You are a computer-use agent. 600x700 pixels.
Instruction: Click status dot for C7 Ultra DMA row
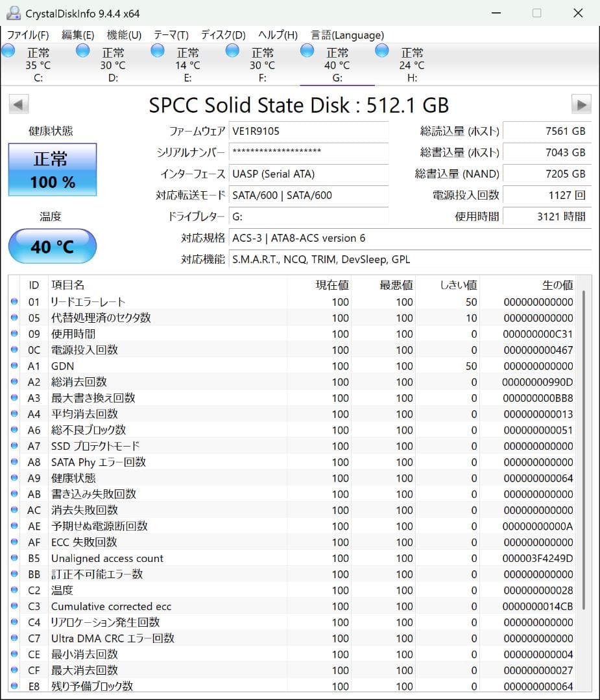pos(14,638)
